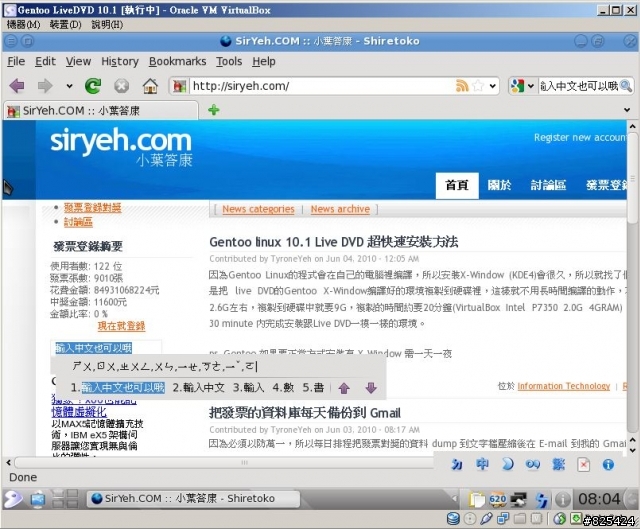This screenshot has height=529, width=640.
Task: Open the Help menu
Action: point(264,61)
